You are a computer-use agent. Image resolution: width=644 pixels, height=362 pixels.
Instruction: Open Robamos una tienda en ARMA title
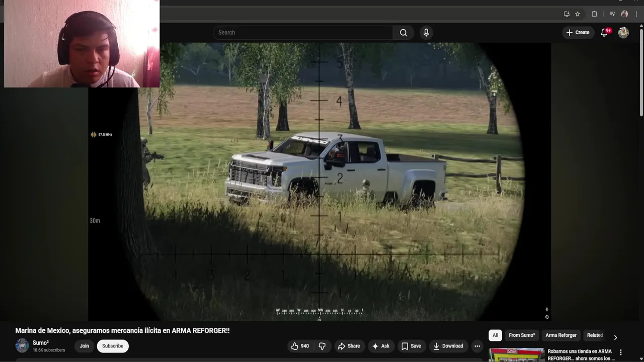click(581, 355)
